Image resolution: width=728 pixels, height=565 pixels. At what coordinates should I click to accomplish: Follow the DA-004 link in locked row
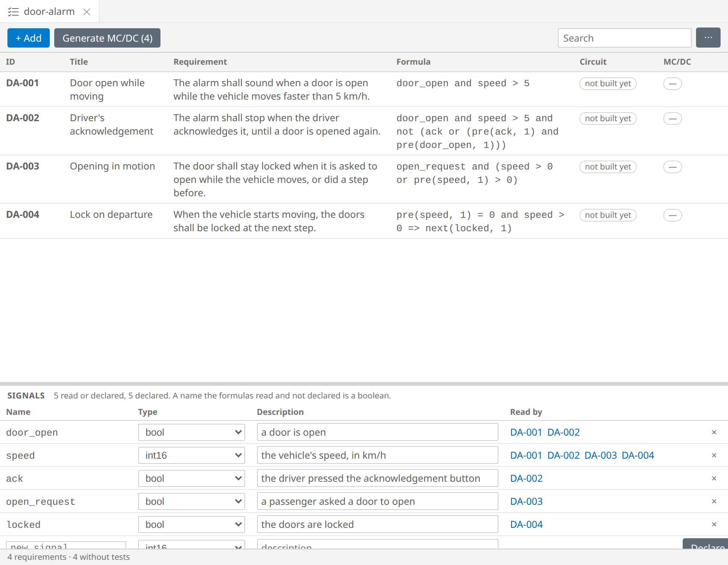pos(526,524)
